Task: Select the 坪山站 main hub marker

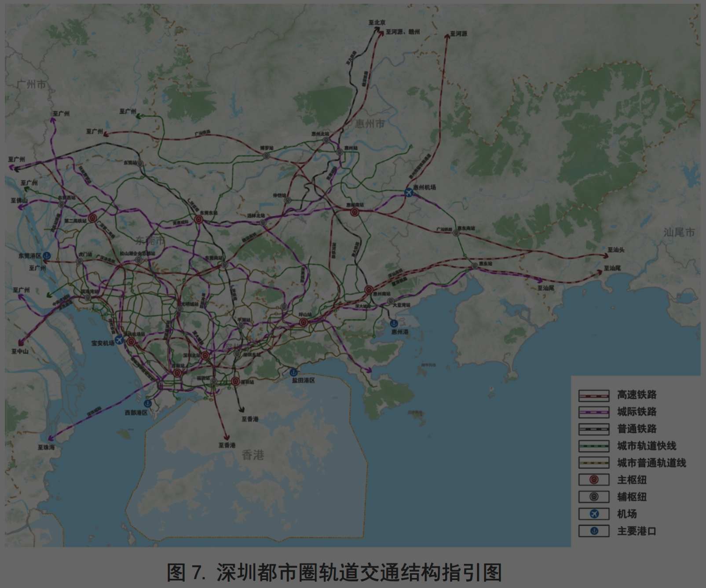Action: point(303,322)
